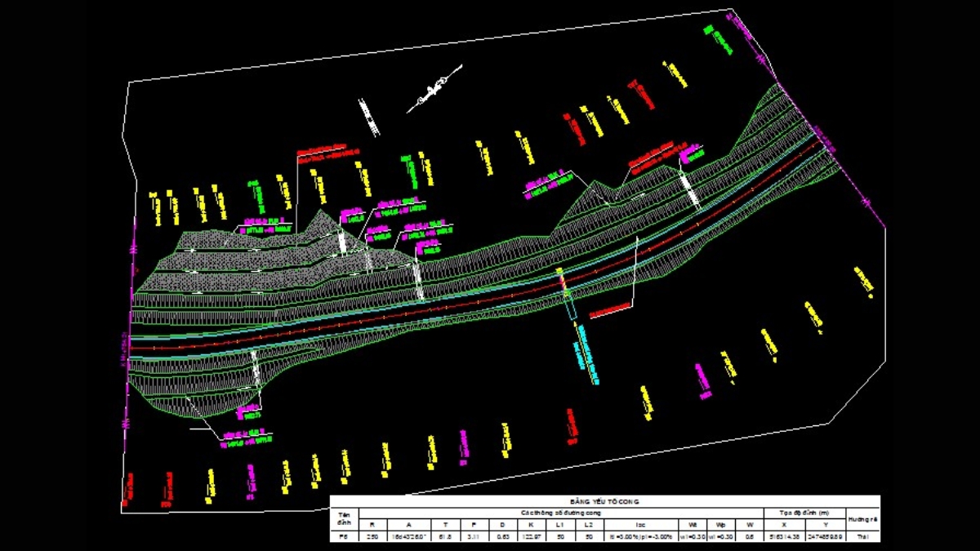Select the white ladder-shaped scale symbol
This screenshot has height=551, width=980.
pos(369,117)
